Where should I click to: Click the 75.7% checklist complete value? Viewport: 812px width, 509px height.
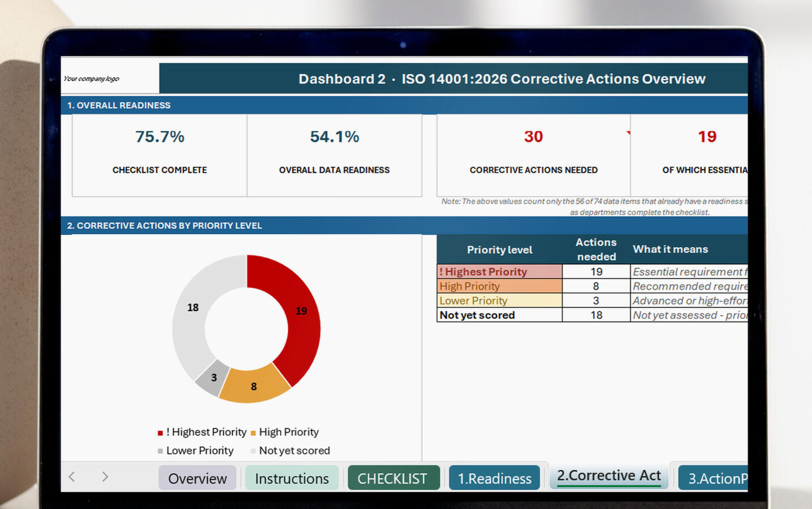[160, 136]
